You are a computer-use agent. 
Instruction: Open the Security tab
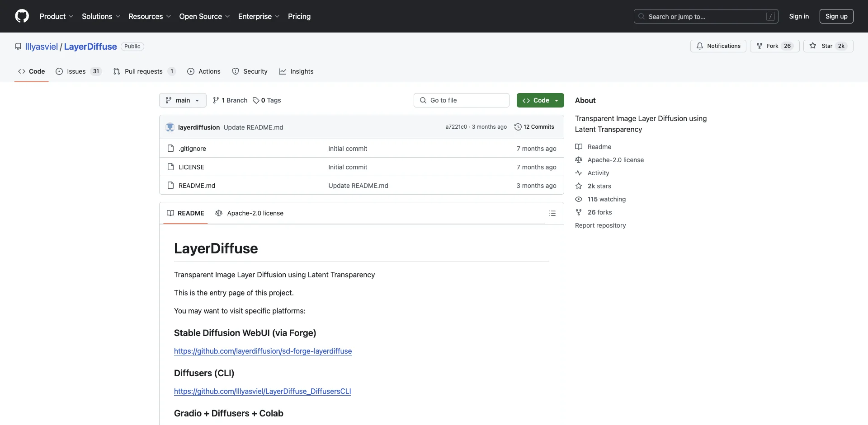coord(250,71)
